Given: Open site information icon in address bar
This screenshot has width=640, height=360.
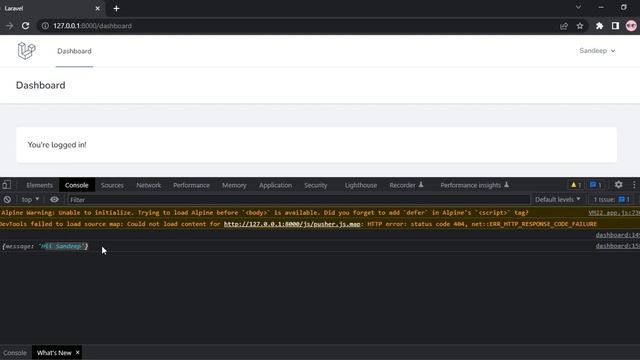Looking at the screenshot, I should coord(45,26).
